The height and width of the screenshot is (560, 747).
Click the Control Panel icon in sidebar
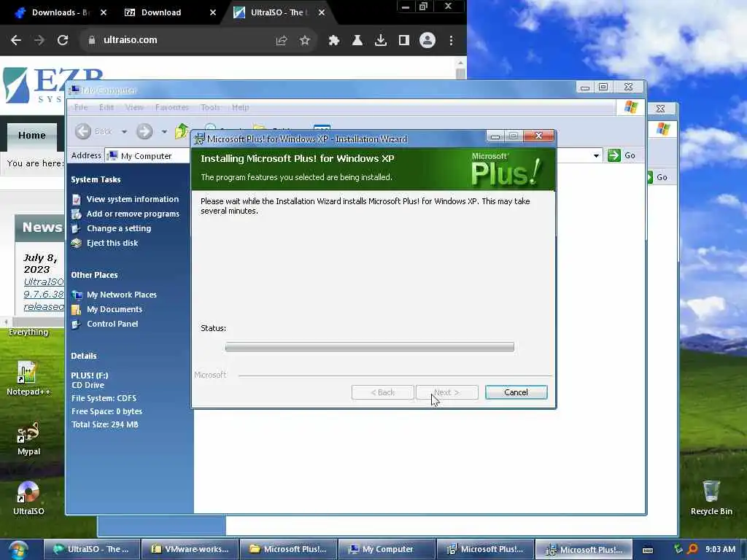tap(76, 324)
